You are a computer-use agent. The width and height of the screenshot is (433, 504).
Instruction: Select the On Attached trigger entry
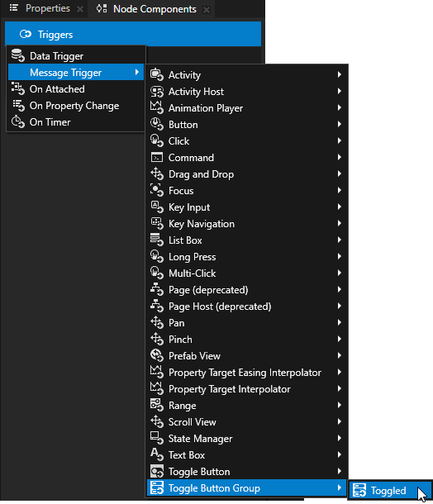point(76,88)
